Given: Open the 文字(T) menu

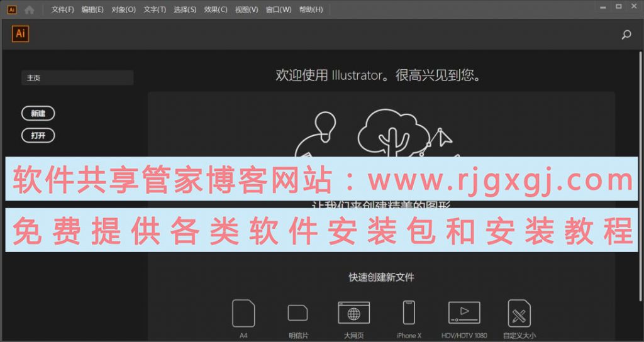Looking at the screenshot, I should (x=155, y=9).
